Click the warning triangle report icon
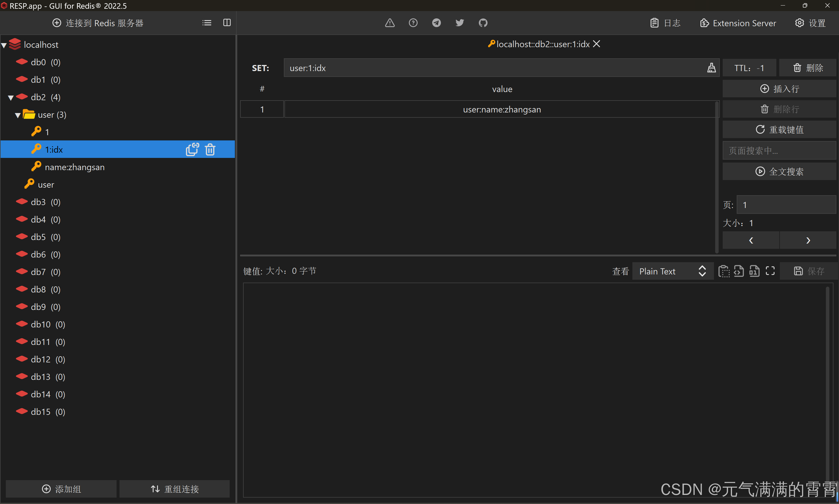The image size is (839, 504). click(390, 23)
